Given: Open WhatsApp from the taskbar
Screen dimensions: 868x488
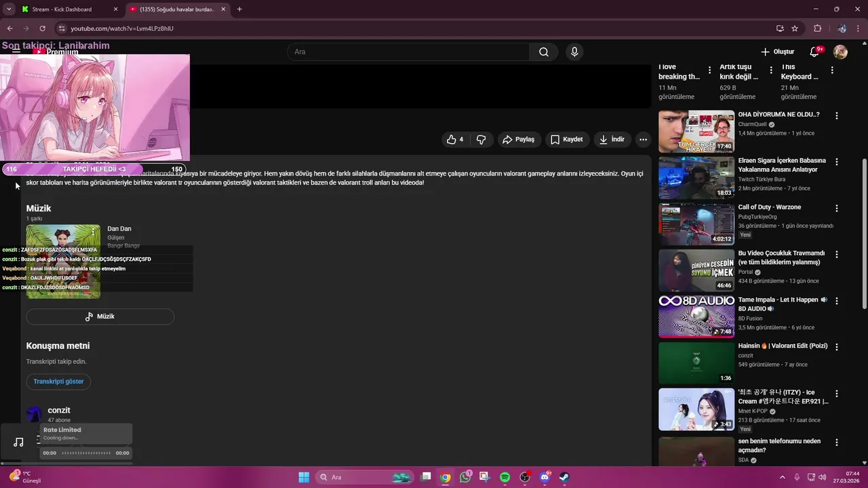Looking at the screenshot, I should pos(465,477).
